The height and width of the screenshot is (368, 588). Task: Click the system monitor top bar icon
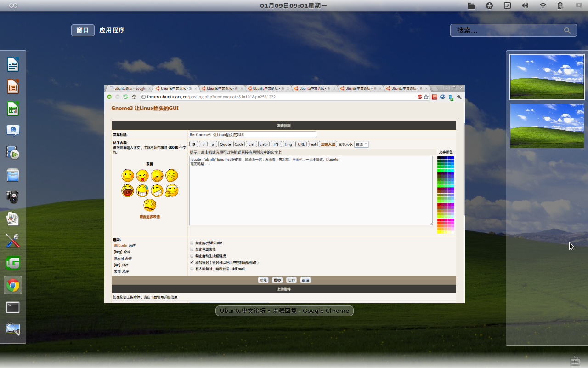pos(507,6)
